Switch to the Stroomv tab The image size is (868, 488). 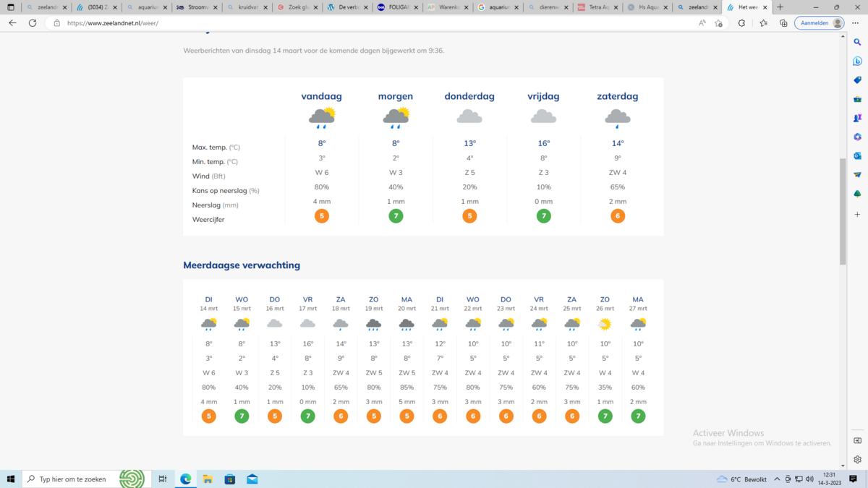point(195,7)
